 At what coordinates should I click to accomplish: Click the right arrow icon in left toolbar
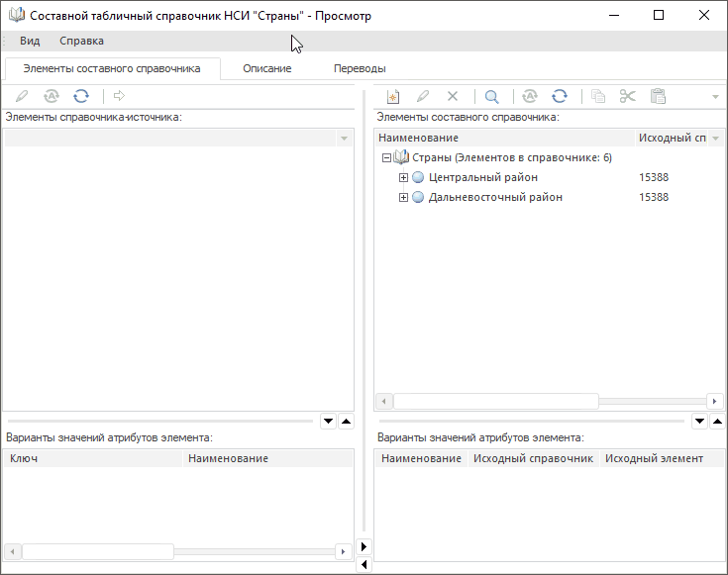pos(119,96)
